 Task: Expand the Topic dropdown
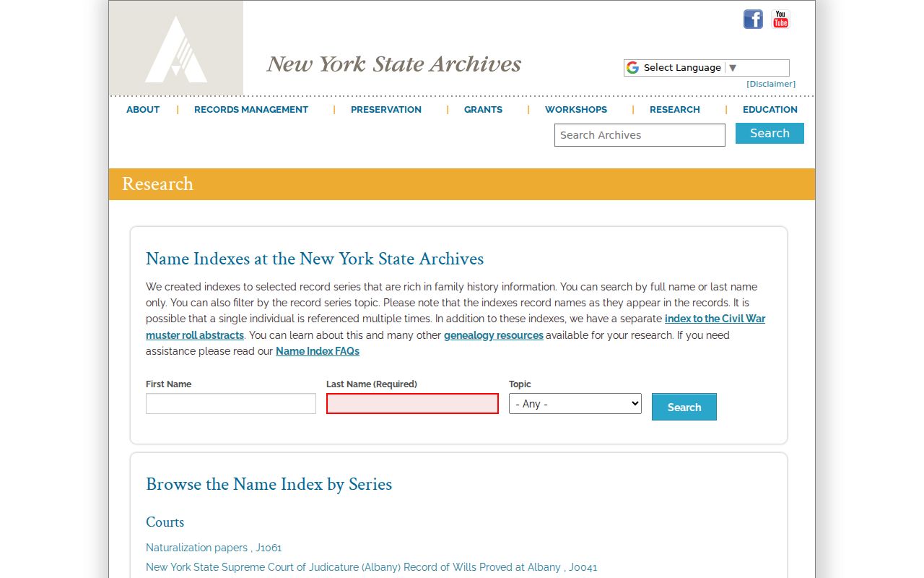[x=575, y=403]
